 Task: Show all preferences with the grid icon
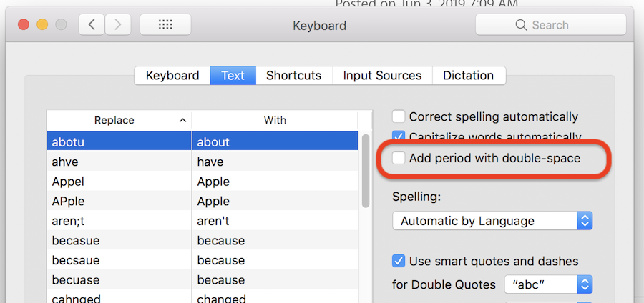(165, 25)
